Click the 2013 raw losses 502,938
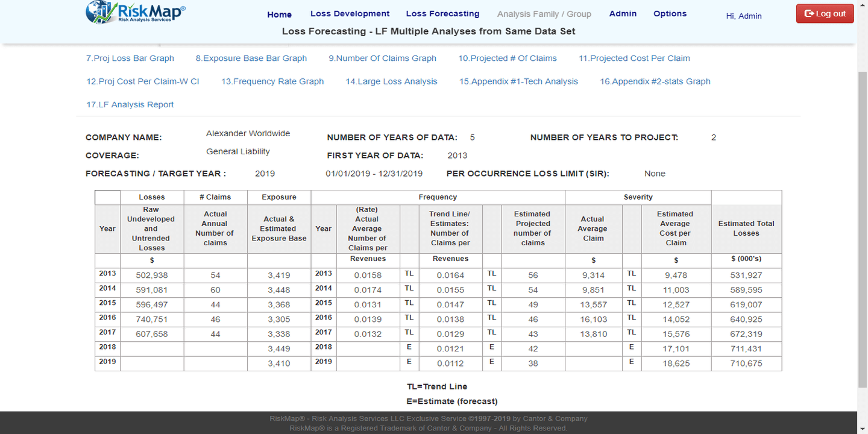This screenshot has height=434, width=868. [x=152, y=275]
